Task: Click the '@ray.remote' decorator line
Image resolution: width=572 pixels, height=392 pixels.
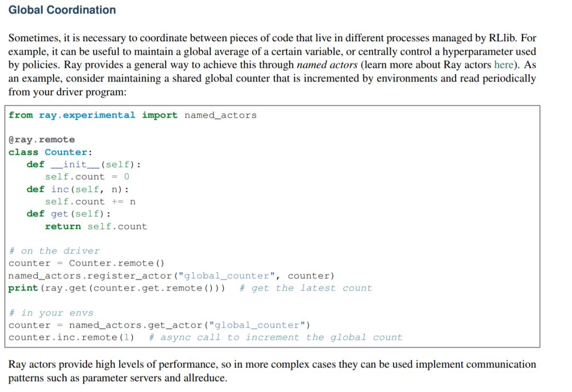Action: pos(42,140)
